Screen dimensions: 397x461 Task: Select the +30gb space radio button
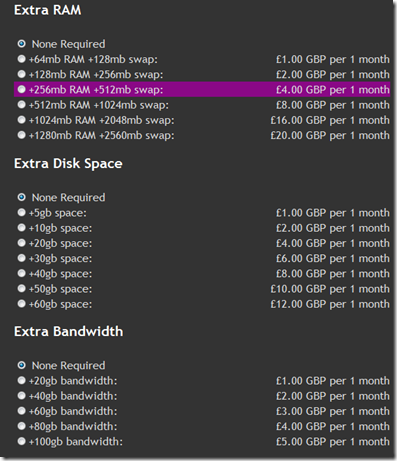(22, 258)
